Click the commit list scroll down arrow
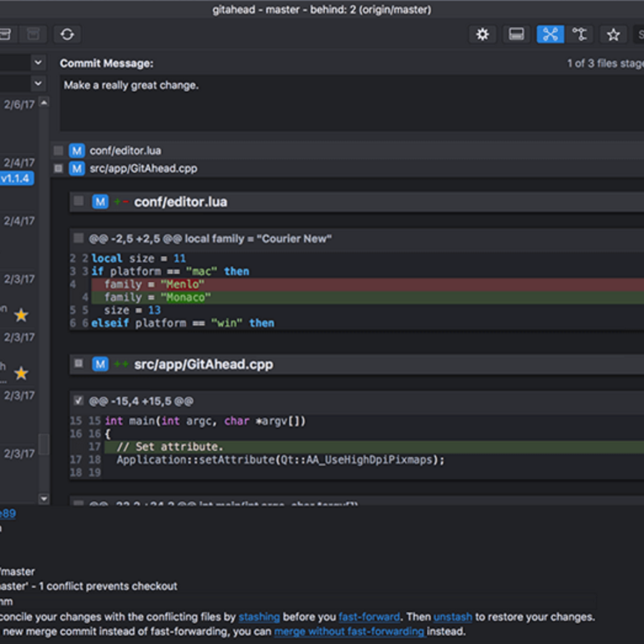 [44, 499]
